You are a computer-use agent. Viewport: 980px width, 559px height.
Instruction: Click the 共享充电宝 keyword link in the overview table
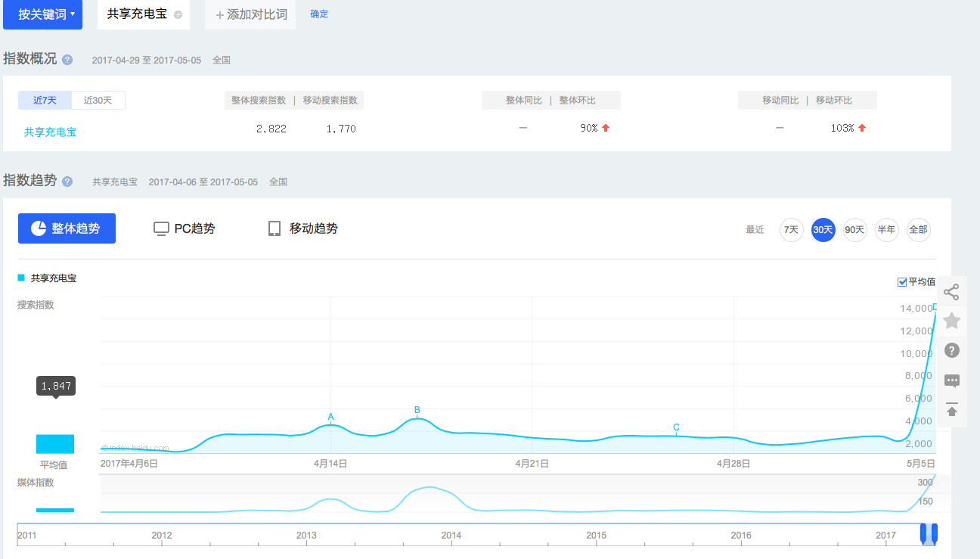[50, 132]
